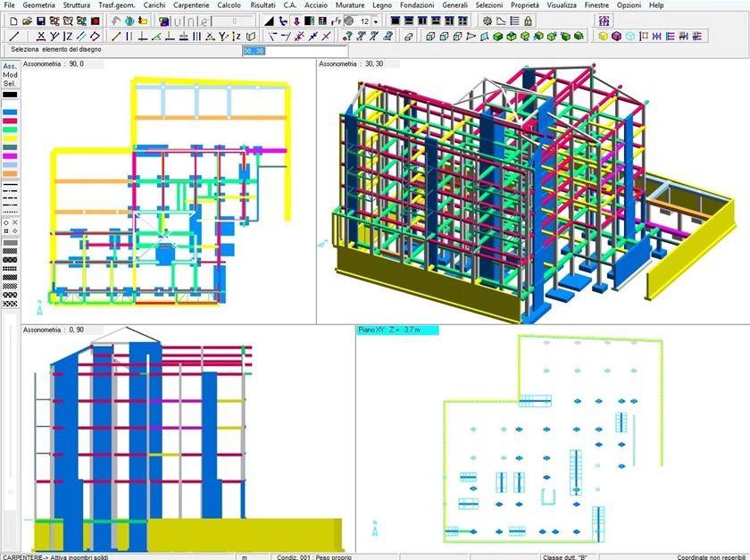Toggle the Sel. mode in side panel

coord(10,84)
